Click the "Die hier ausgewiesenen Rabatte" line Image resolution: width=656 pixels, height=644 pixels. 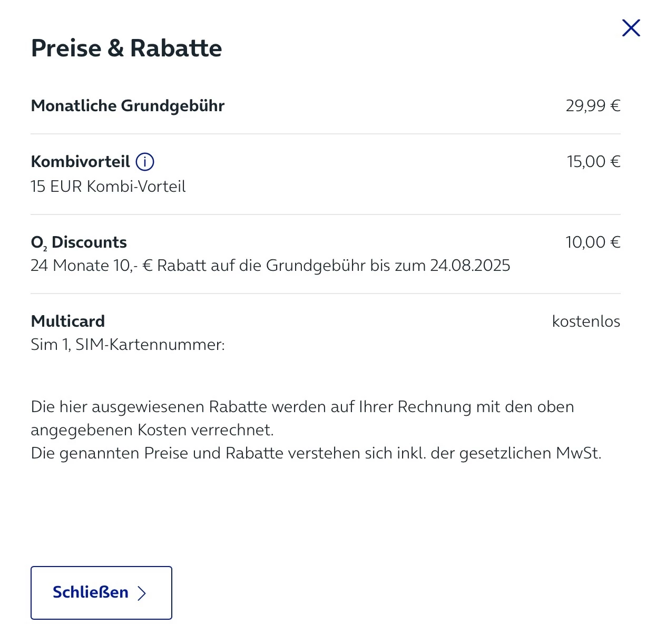[x=302, y=407]
